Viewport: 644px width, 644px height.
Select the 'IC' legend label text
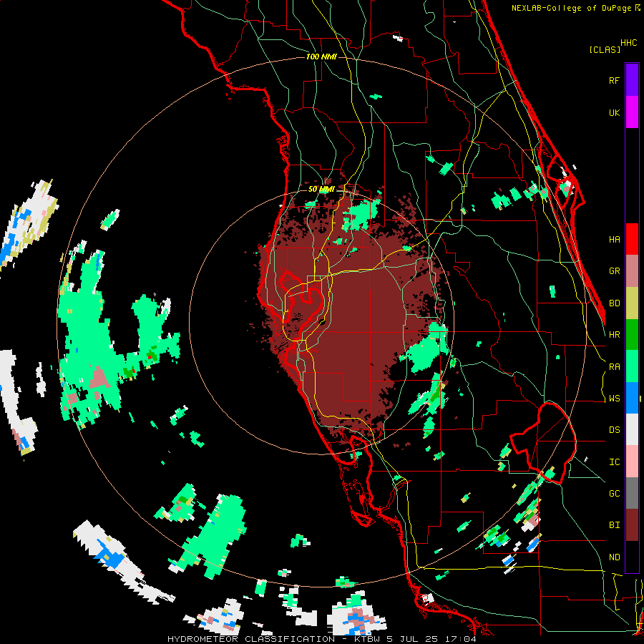[x=614, y=462]
